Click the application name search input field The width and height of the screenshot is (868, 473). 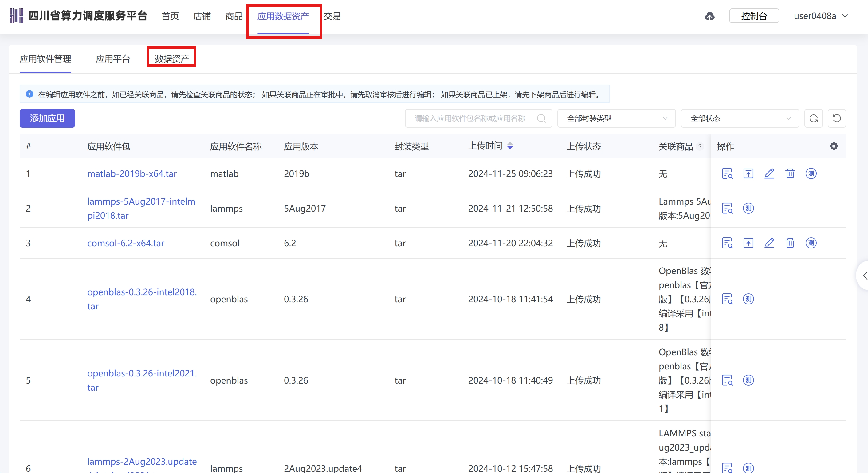[478, 118]
